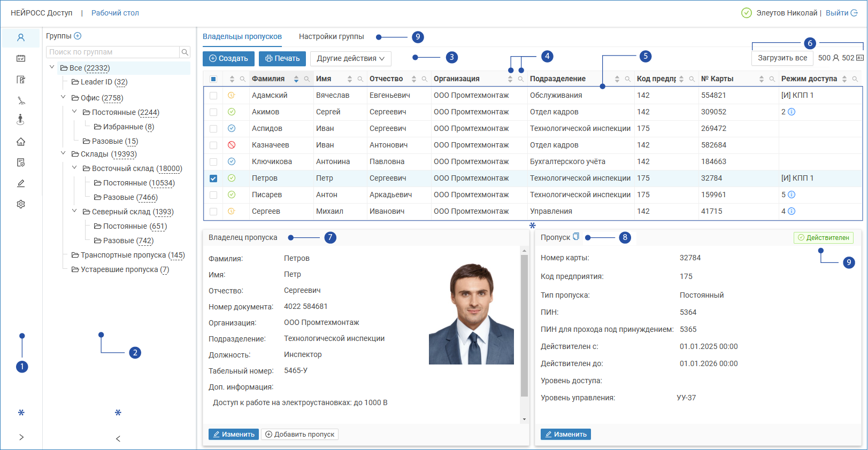Click the search magnifier in group search
The image size is (868, 450).
(x=185, y=52)
